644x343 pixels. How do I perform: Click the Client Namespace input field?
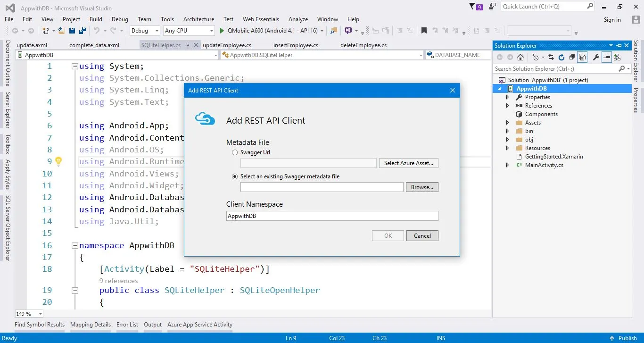[332, 216]
